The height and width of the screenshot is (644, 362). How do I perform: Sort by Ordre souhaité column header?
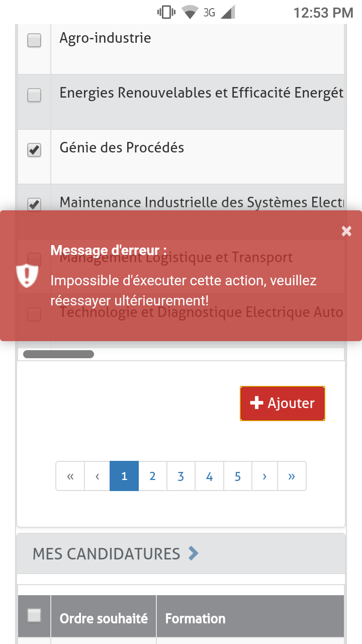(x=104, y=618)
